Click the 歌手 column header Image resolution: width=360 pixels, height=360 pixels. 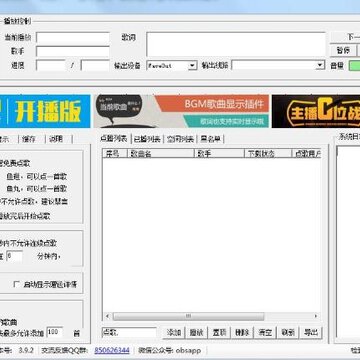tap(219, 153)
